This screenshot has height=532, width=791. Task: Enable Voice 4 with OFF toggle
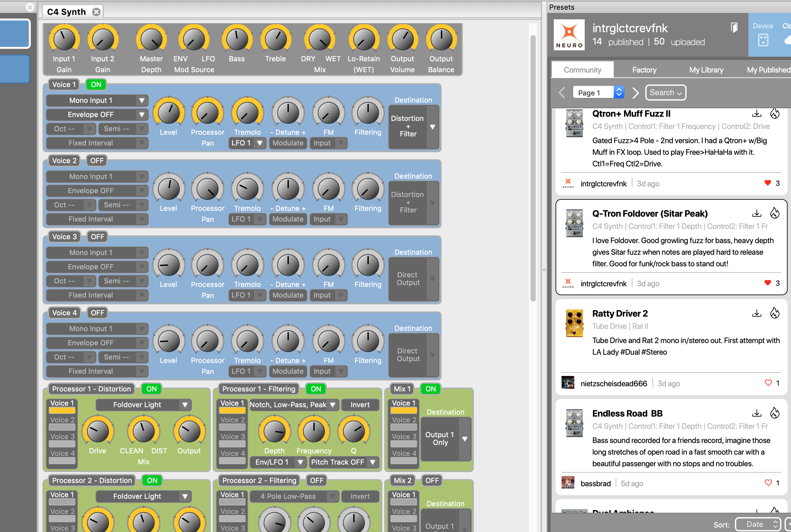click(97, 312)
